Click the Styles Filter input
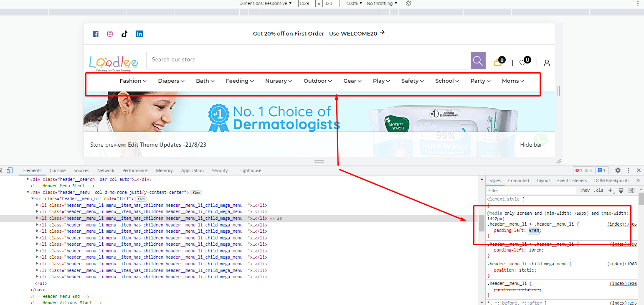 coord(531,191)
